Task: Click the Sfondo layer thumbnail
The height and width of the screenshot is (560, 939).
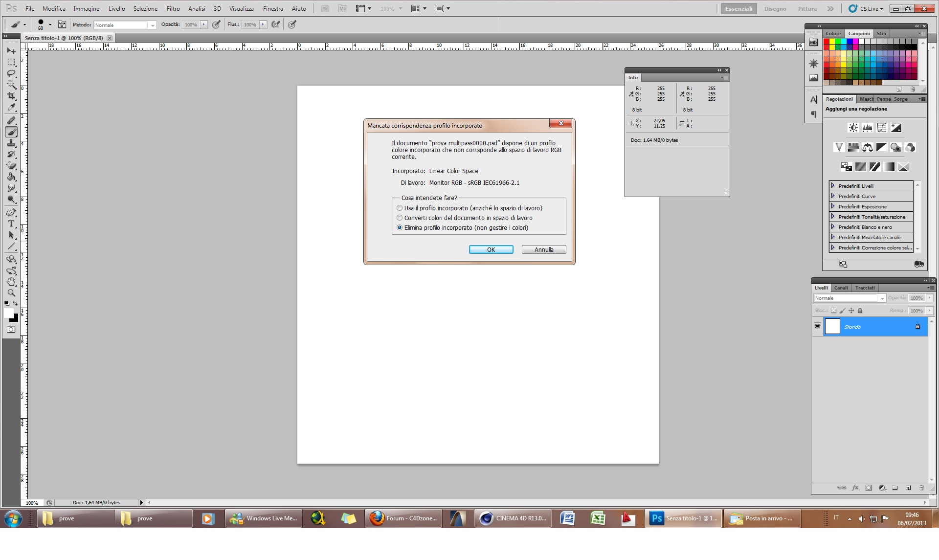Action: 832,326
